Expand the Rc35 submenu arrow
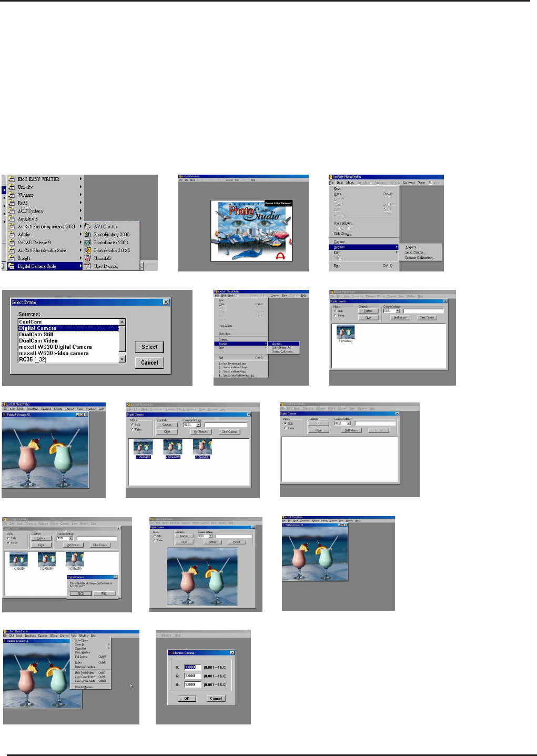 (81, 203)
